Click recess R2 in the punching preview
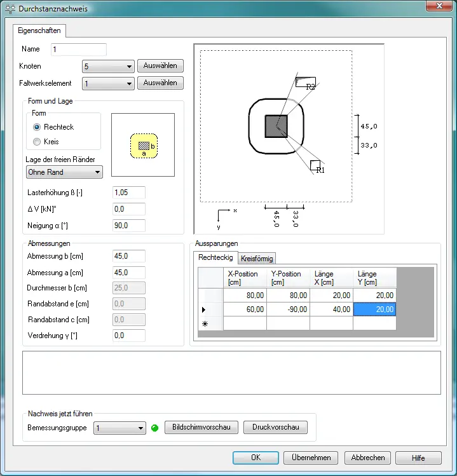Viewport: 457px width, 476px height. (x=306, y=81)
